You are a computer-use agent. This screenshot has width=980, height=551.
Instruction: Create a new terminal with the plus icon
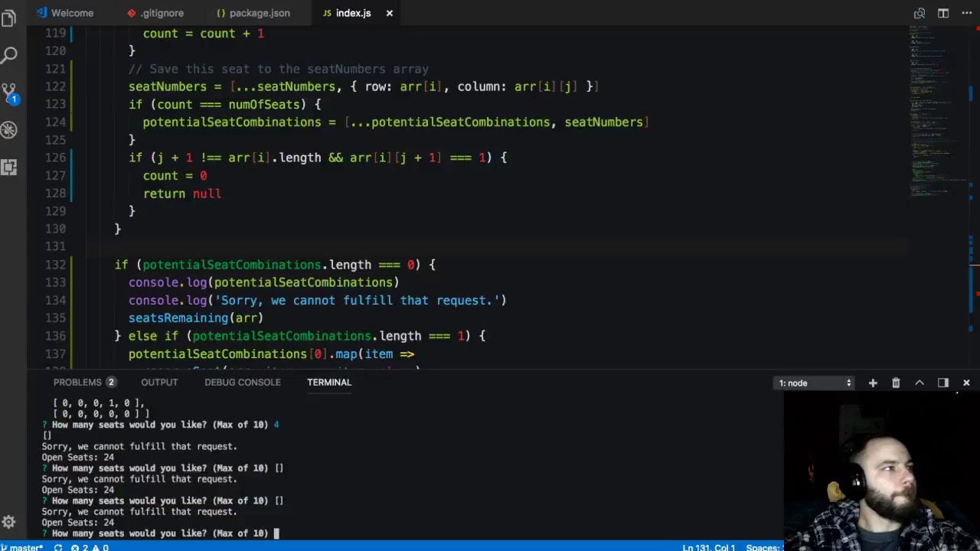pos(873,383)
